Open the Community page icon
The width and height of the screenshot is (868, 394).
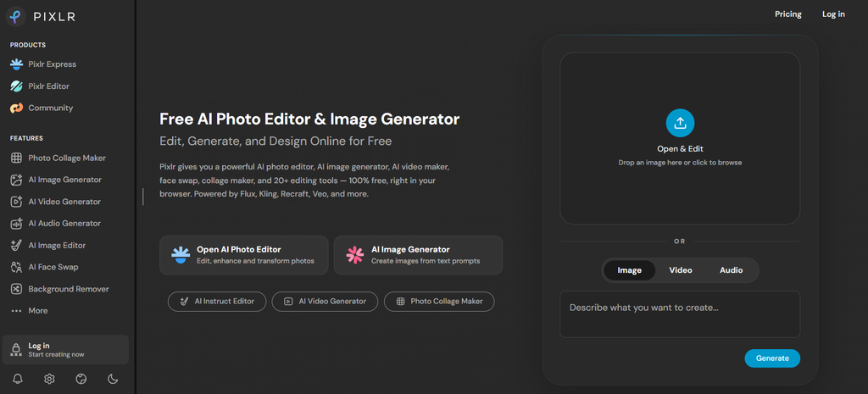coord(17,108)
